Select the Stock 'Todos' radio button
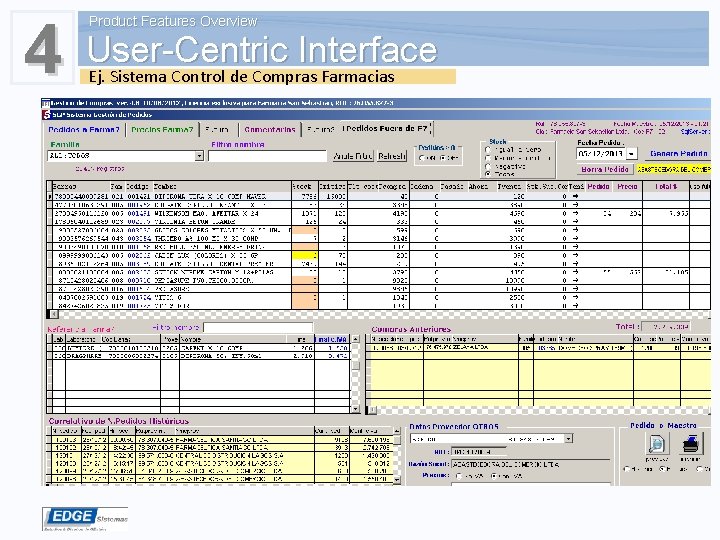Screen dimensions: 720x540 click(x=488, y=174)
